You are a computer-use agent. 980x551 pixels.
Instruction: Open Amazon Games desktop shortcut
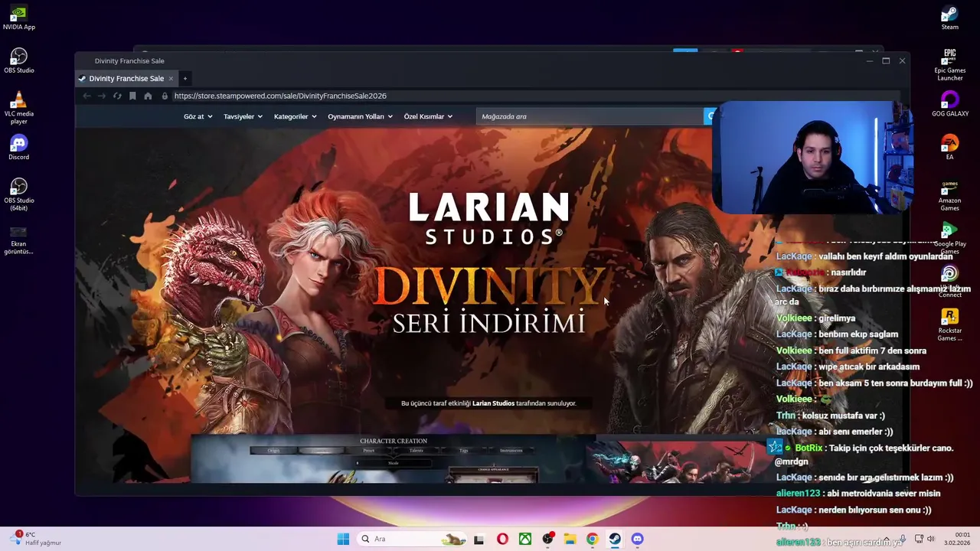coord(949,195)
